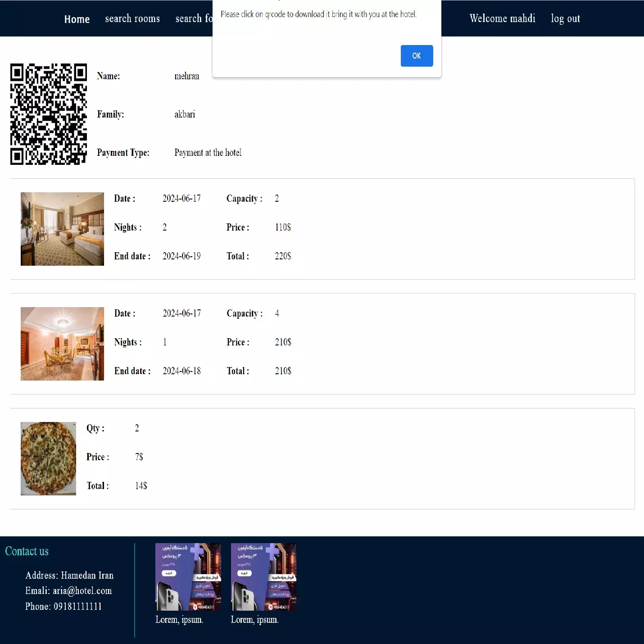
Task: Click the pizza food image
Action: coord(48,458)
